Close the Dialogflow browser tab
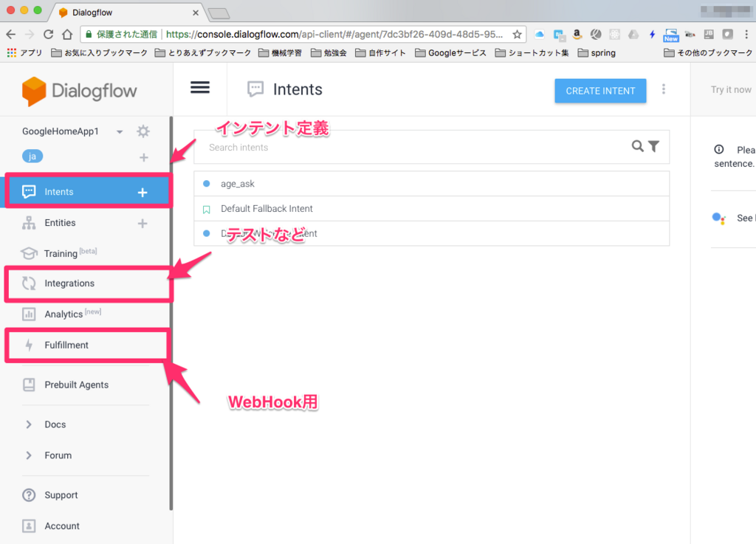This screenshot has height=544, width=756. (195, 13)
